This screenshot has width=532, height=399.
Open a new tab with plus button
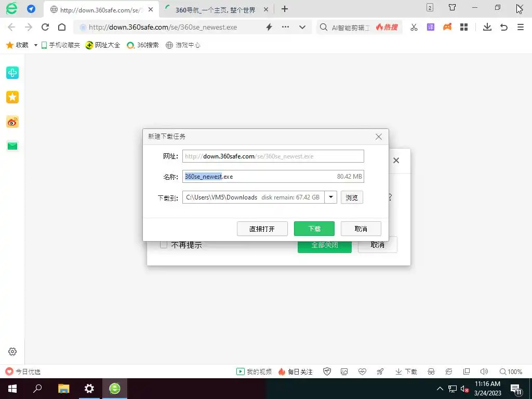[x=285, y=9]
